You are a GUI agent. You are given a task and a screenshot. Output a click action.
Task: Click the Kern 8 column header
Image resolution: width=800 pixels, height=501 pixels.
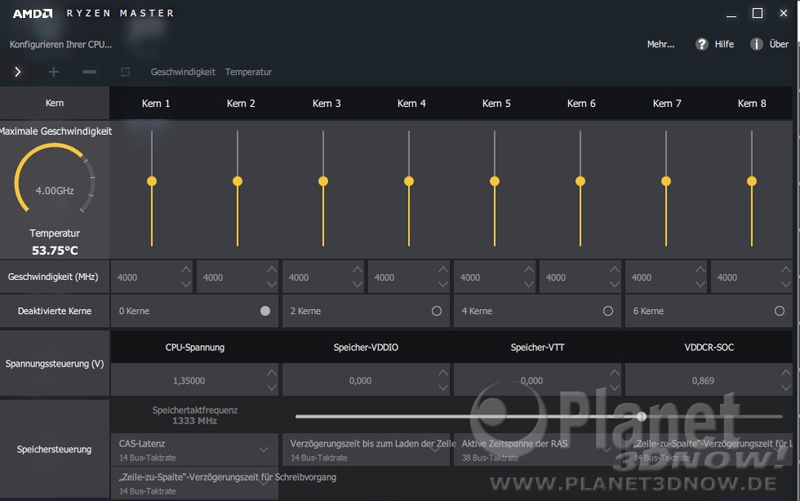click(x=752, y=104)
